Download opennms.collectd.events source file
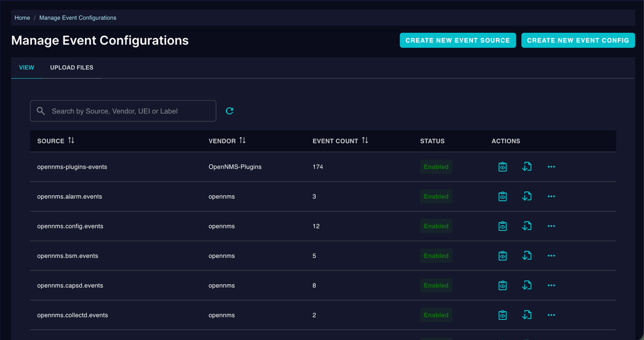The width and height of the screenshot is (644, 340). pyautogui.click(x=527, y=315)
